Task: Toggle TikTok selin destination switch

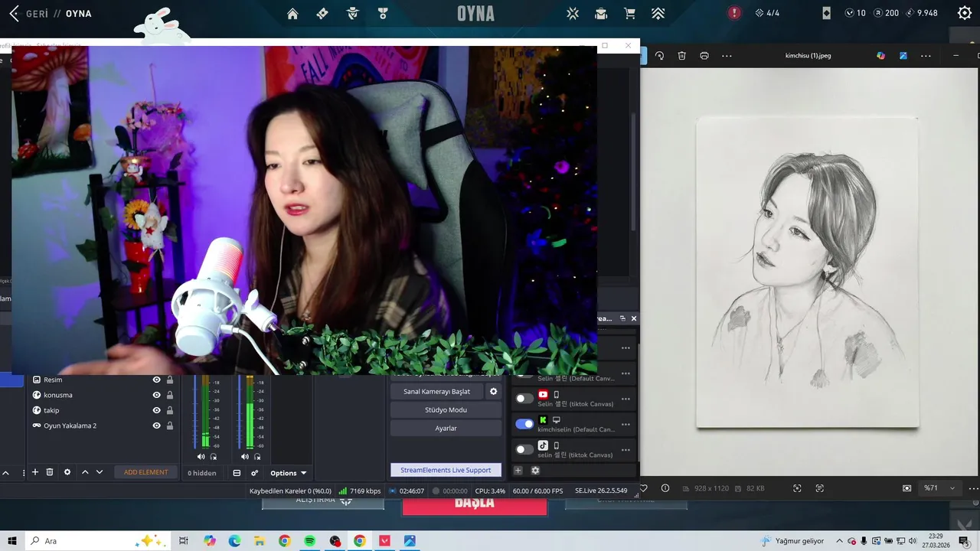Action: 524,449
